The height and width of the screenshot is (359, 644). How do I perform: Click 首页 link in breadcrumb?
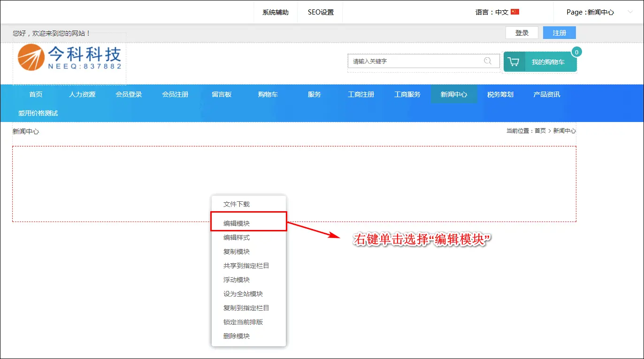540,131
